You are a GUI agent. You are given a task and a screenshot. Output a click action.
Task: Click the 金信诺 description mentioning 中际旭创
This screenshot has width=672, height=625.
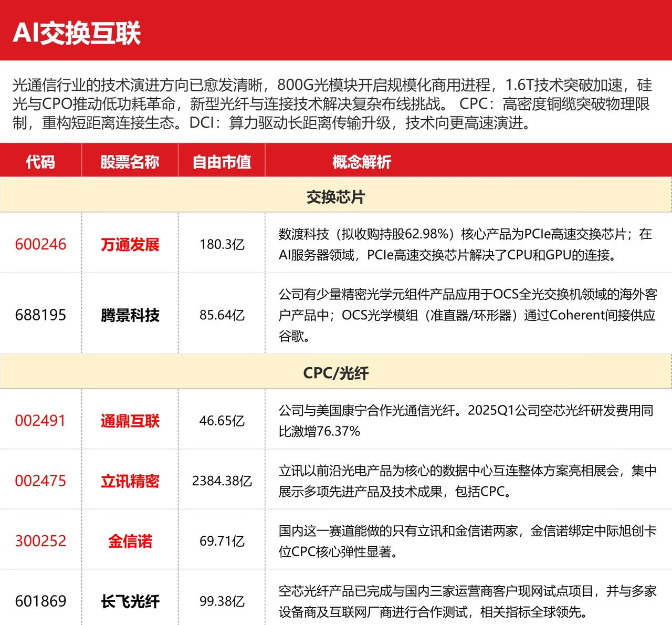coord(467,541)
